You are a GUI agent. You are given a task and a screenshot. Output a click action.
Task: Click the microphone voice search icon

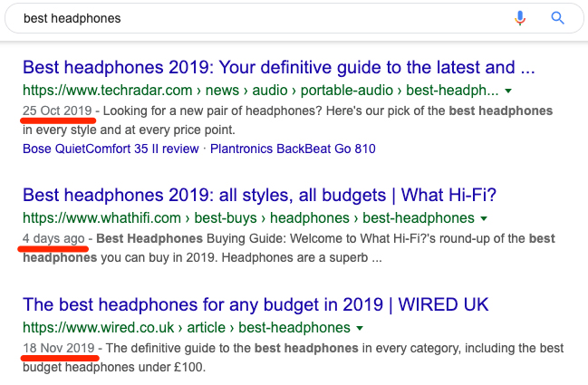[x=520, y=18]
